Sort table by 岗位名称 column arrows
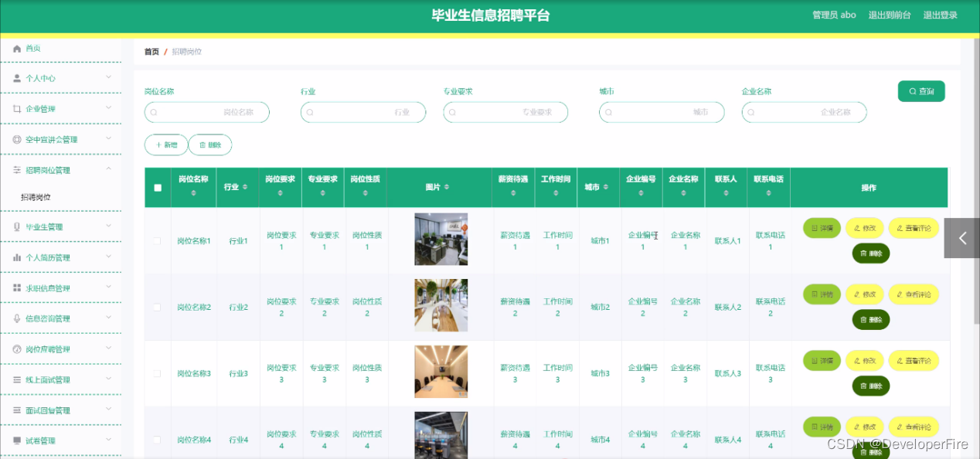Screen dimensions: 980x459 pyautogui.click(x=193, y=192)
